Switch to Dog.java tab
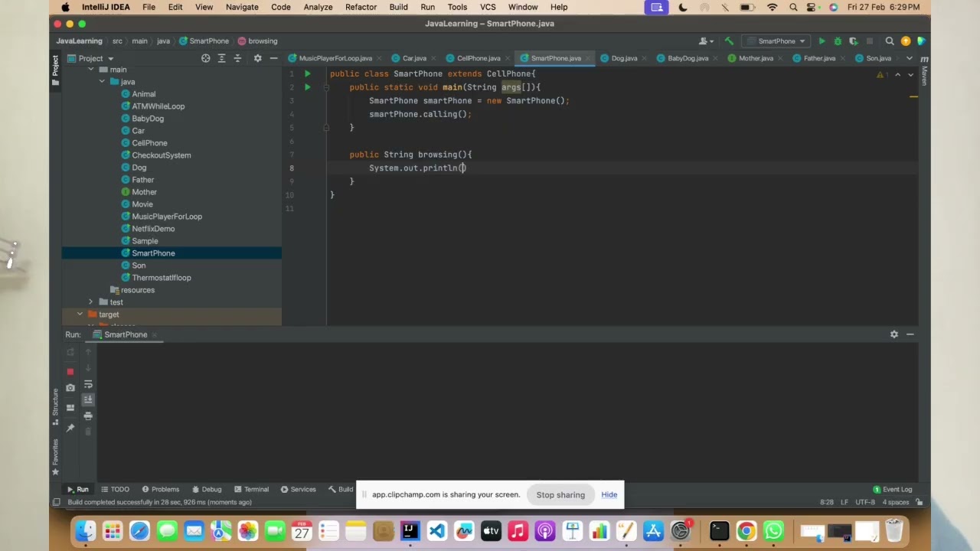 [x=624, y=58]
